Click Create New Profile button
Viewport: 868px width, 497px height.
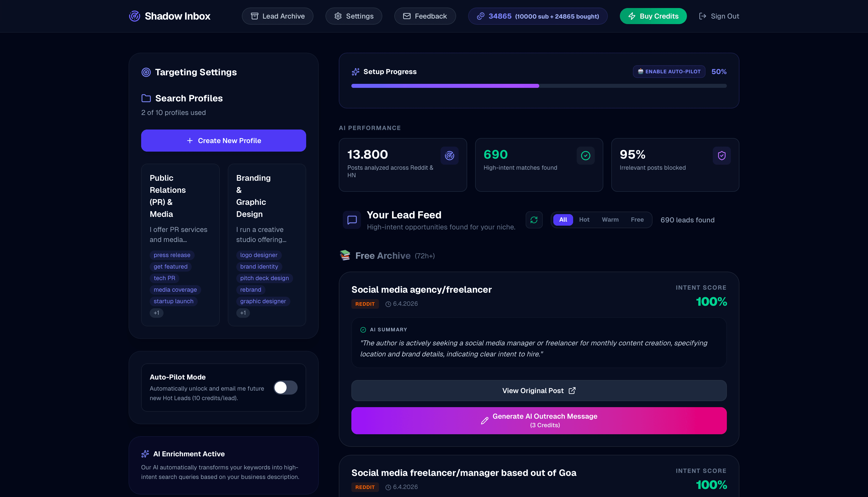[x=224, y=141]
